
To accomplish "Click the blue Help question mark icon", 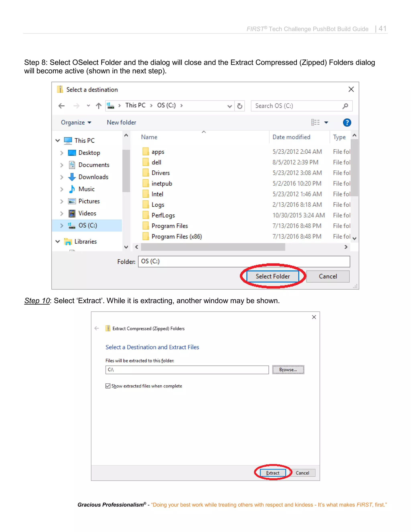I will pyautogui.click(x=347, y=122).
